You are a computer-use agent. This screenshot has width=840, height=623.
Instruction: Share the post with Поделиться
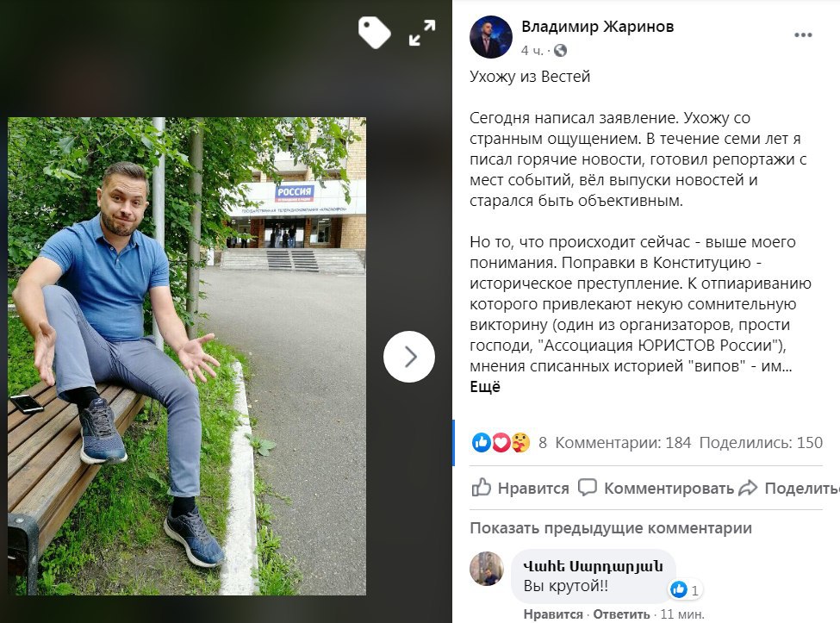(x=788, y=488)
